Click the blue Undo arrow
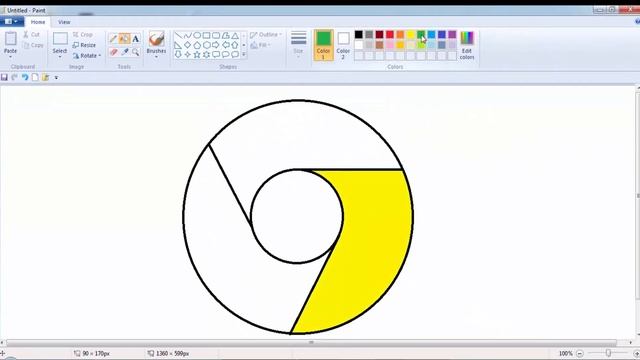640x360 pixels. (25, 77)
